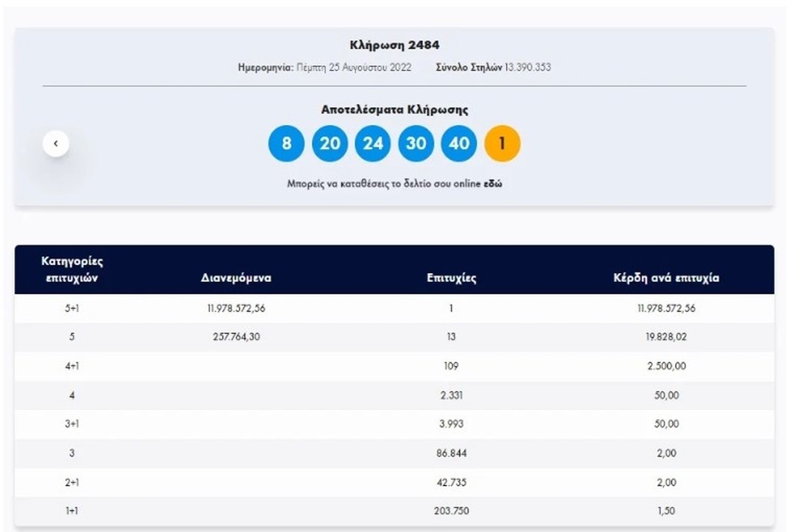Viewport: 788px width, 532px height.
Task: Click the Κλήρωση 2484 title
Action: [394, 45]
